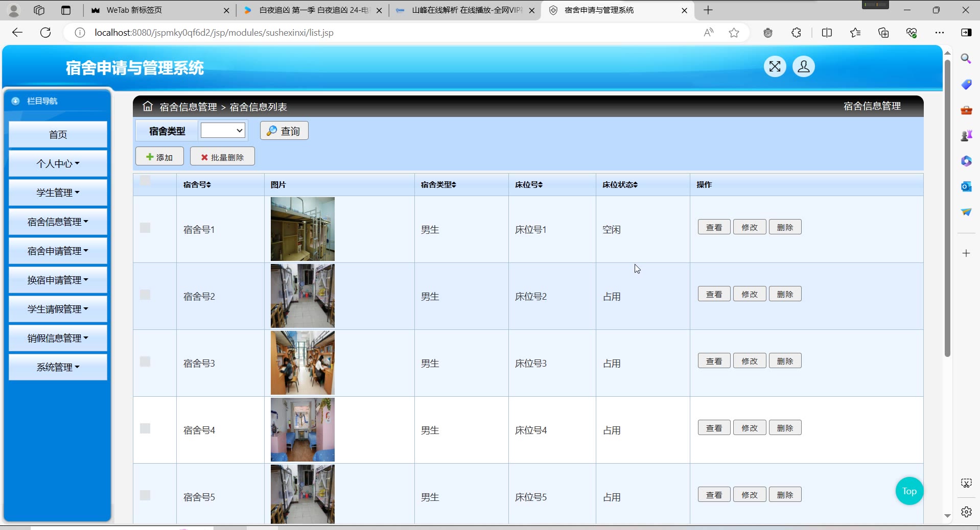Check the checkbox for 宿舍号4 row
This screenshot has height=530, width=980.
145,428
